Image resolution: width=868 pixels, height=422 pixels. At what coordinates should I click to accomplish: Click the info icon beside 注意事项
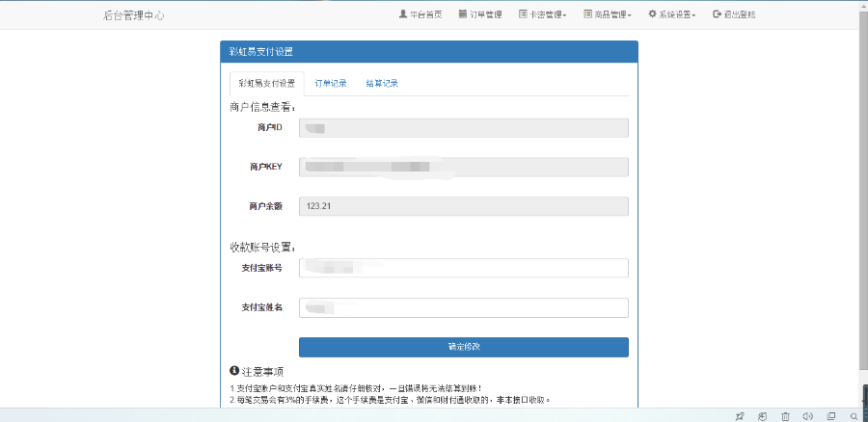(x=234, y=371)
